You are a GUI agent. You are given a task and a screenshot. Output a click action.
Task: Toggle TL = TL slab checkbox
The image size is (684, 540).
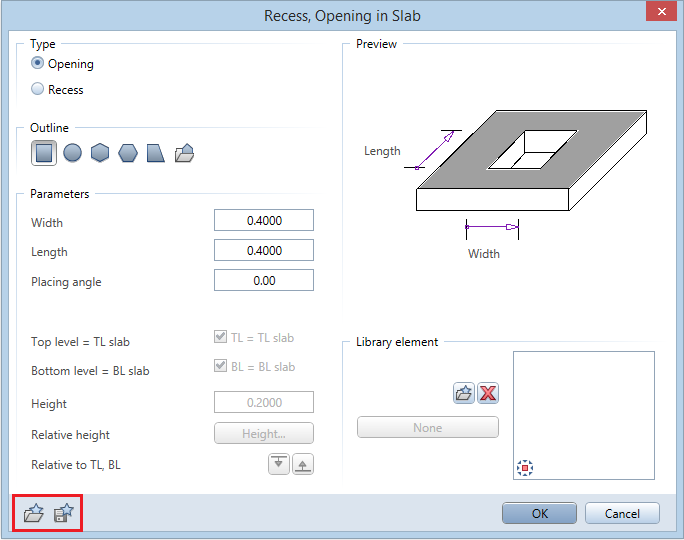pos(220,337)
